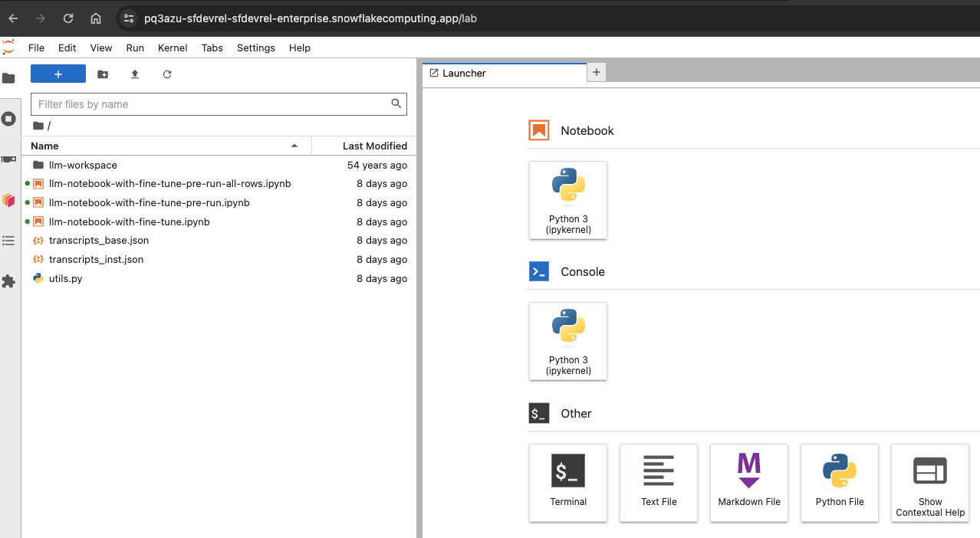Add a new launcher tab

[597, 72]
